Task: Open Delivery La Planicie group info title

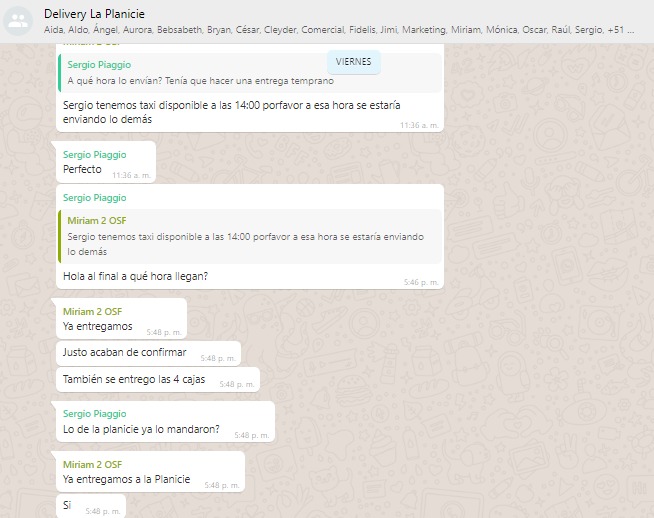Action: 94,13
